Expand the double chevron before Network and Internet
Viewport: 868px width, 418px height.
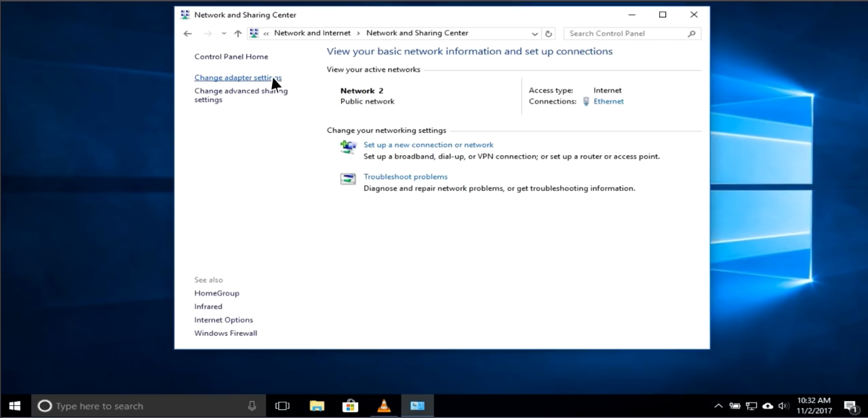pos(267,33)
